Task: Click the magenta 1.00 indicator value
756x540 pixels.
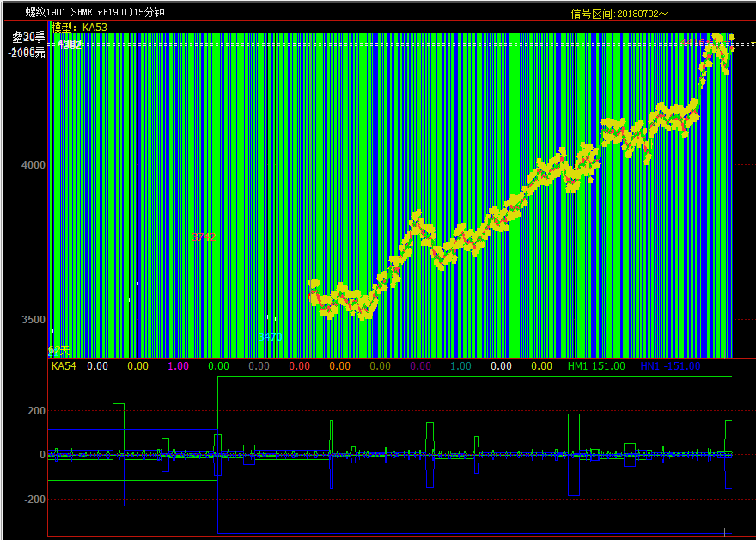Action: tap(178, 366)
